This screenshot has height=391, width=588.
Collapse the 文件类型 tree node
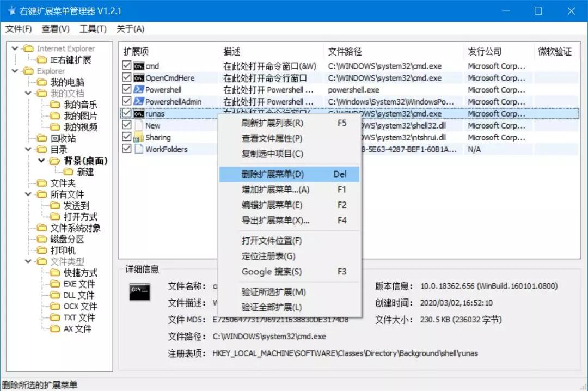(x=28, y=262)
